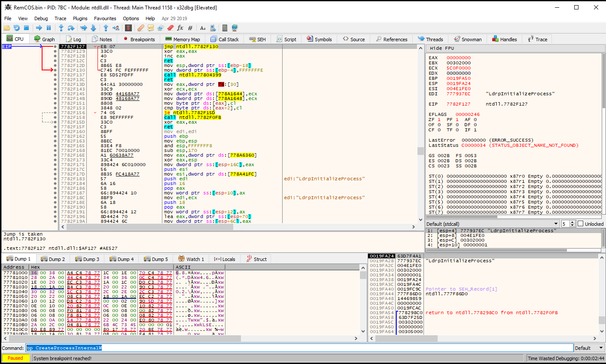This screenshot has width=606, height=364.
Task: Click the Step Over icon
Action: [71, 28]
